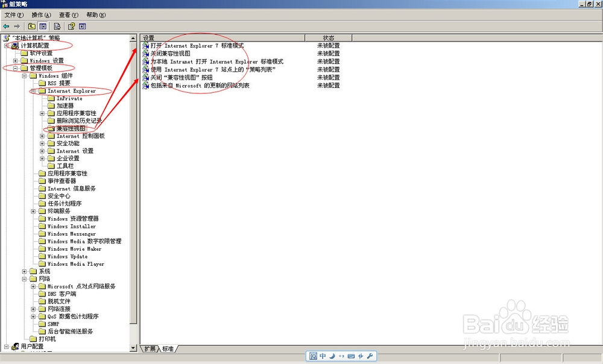Screen dimensions: 603x364
Task: Click the SNMP folder icon
Action: tap(42, 324)
